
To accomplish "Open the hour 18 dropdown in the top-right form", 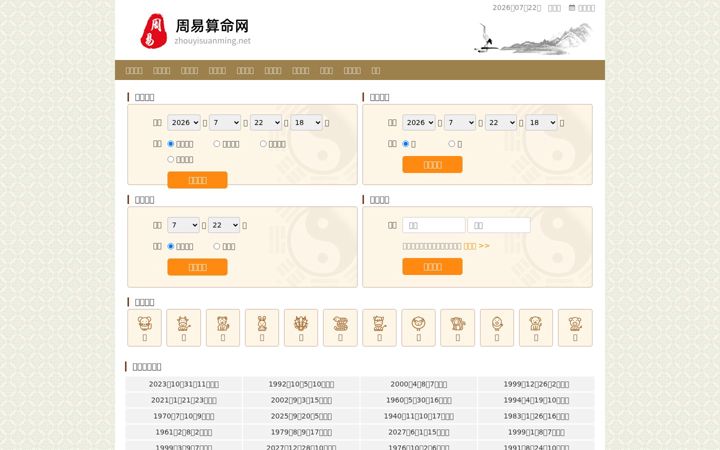I will (x=541, y=123).
